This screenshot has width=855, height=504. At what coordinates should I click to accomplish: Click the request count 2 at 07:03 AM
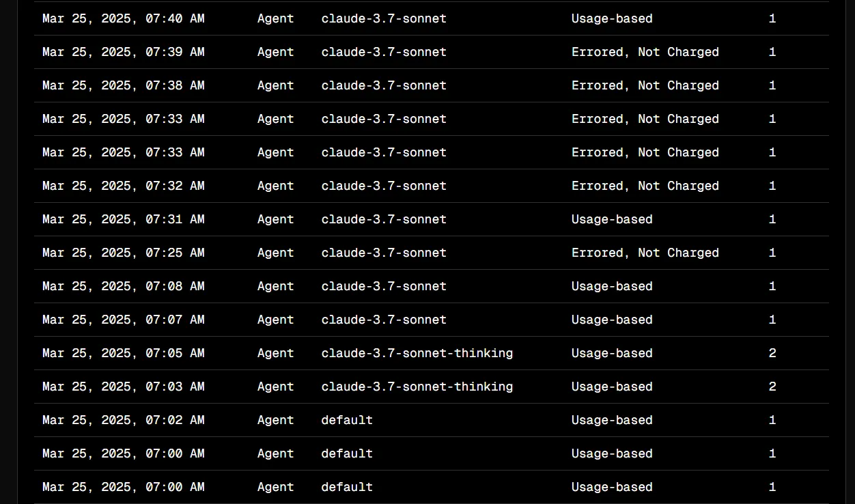point(772,387)
